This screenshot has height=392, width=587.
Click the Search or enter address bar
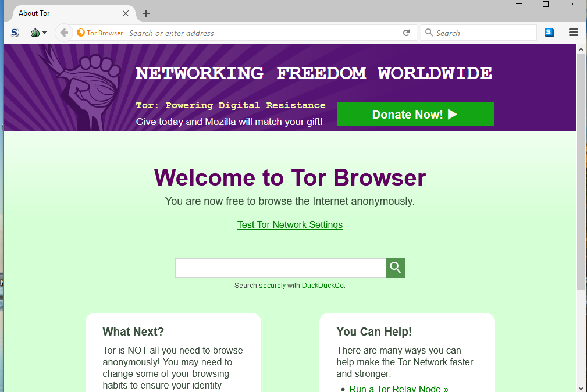[261, 33]
